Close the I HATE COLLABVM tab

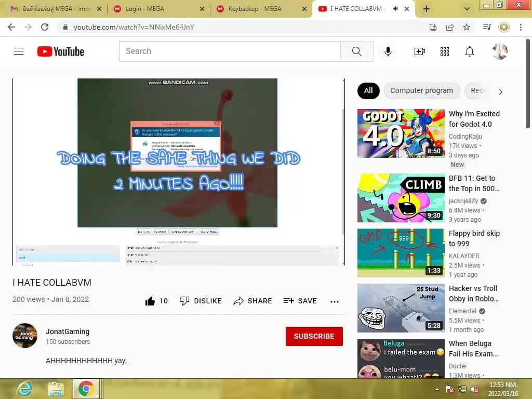406,9
